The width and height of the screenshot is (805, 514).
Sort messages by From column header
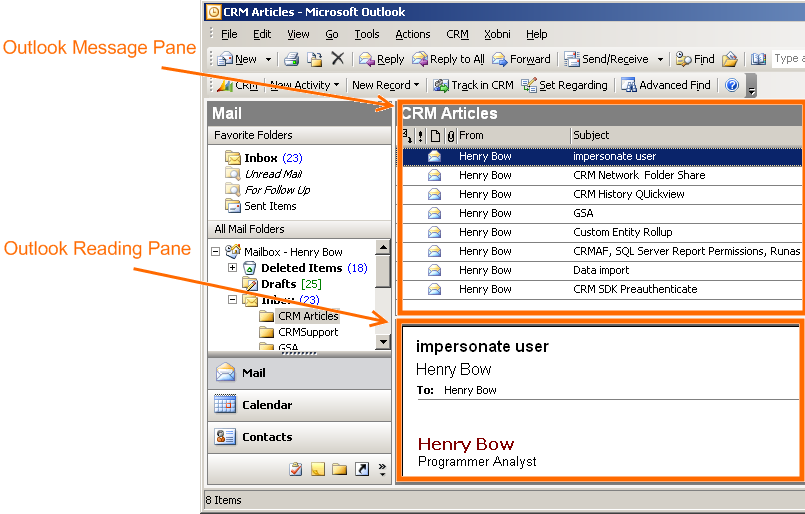(x=513, y=136)
